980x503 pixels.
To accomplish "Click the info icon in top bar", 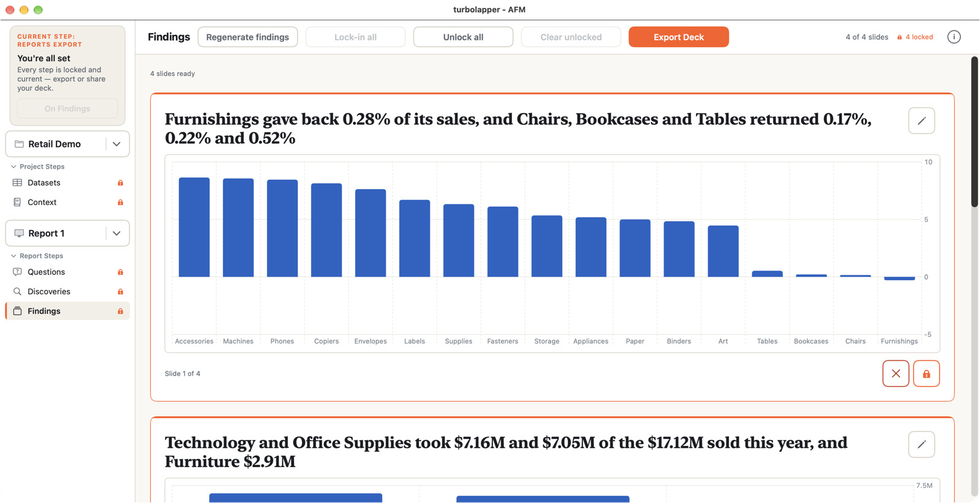I will 954,37.
